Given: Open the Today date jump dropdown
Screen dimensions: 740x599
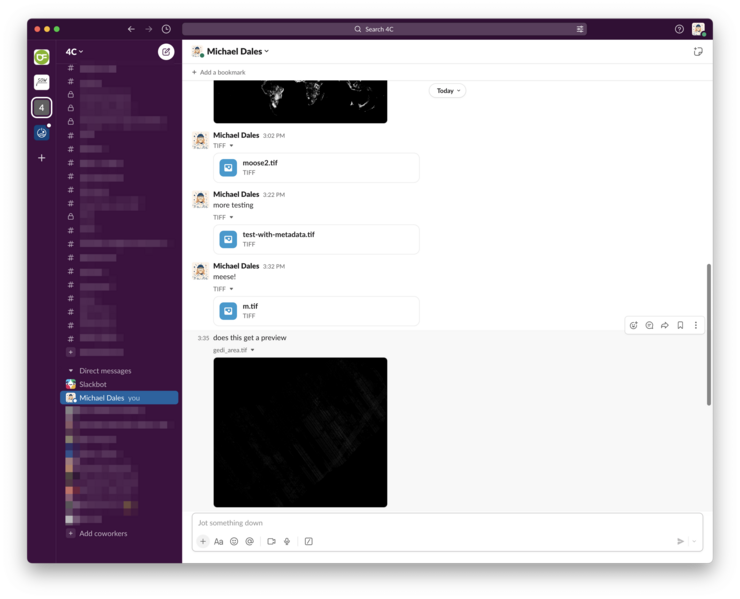Looking at the screenshot, I should click(447, 91).
